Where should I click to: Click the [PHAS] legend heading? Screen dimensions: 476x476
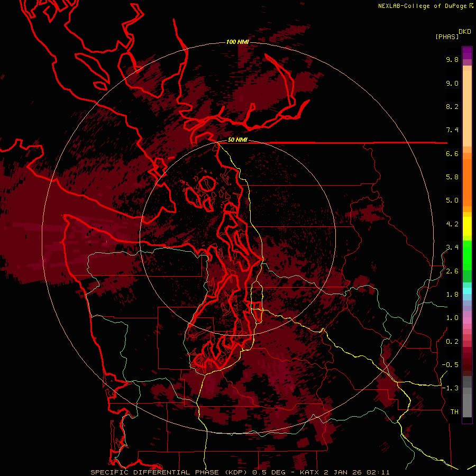click(447, 36)
